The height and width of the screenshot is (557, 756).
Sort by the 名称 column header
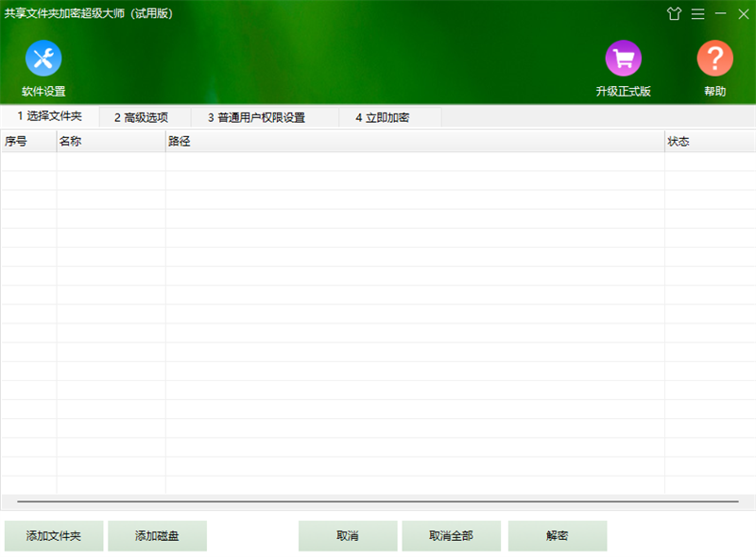(x=111, y=142)
